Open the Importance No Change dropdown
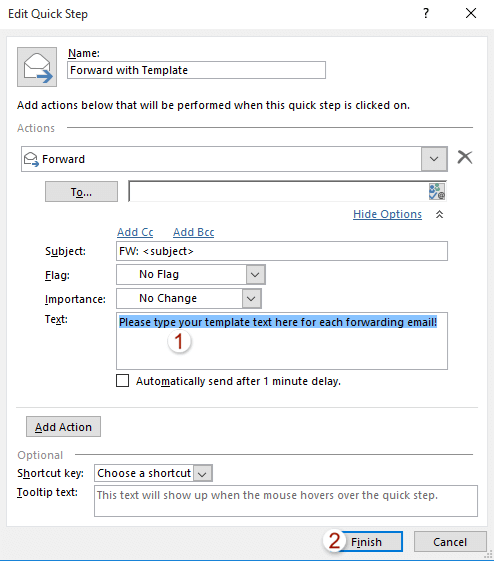 251,299
